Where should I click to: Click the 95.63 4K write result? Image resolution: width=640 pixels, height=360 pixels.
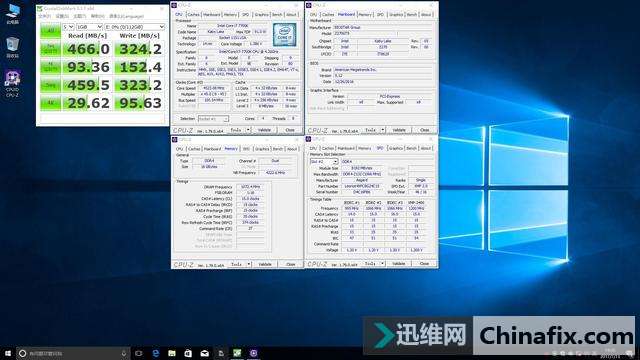tap(140, 103)
